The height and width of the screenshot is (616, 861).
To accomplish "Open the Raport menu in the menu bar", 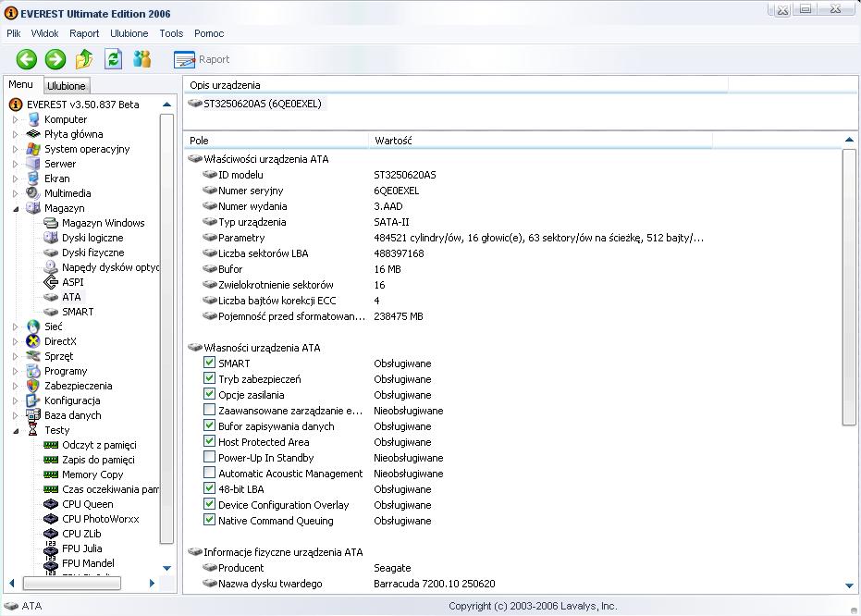I will (84, 33).
